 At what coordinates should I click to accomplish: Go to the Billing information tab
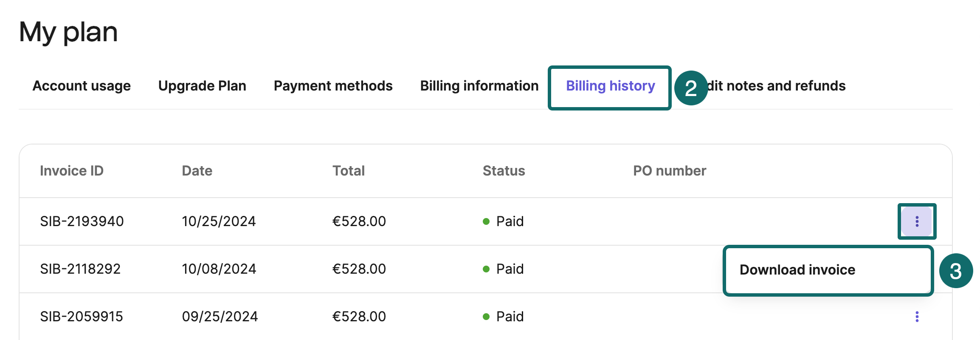pyautogui.click(x=479, y=85)
